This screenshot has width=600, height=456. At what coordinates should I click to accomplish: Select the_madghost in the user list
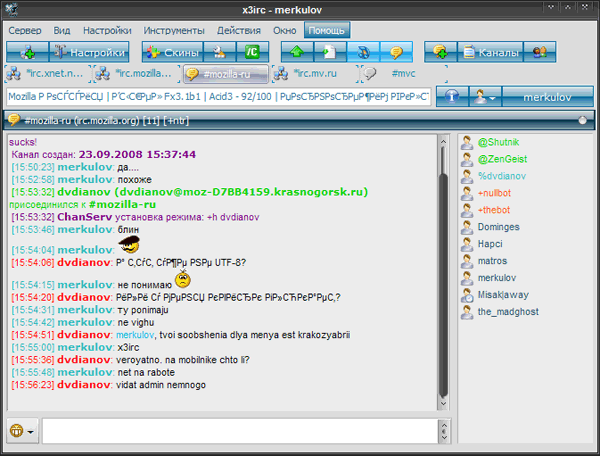[x=508, y=312]
